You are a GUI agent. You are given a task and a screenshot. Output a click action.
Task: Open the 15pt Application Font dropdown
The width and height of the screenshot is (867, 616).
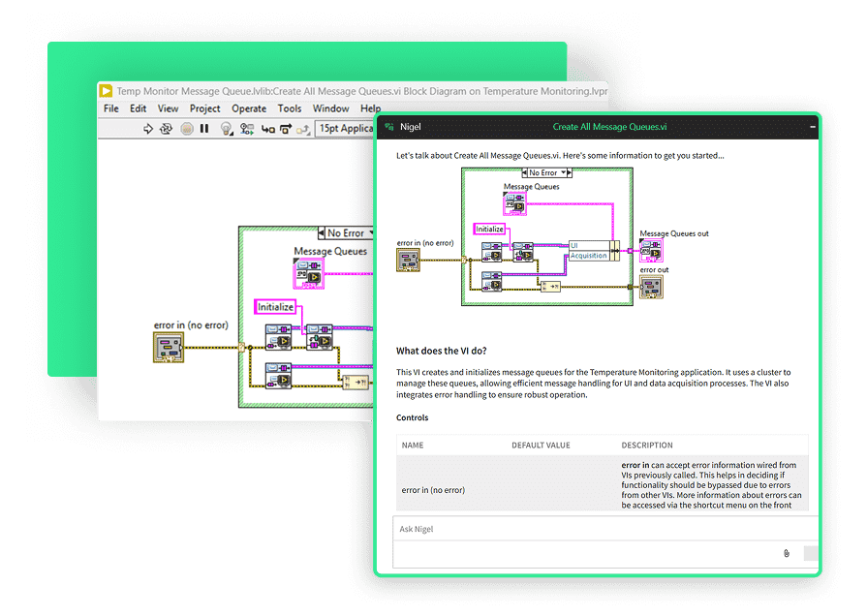coord(345,128)
